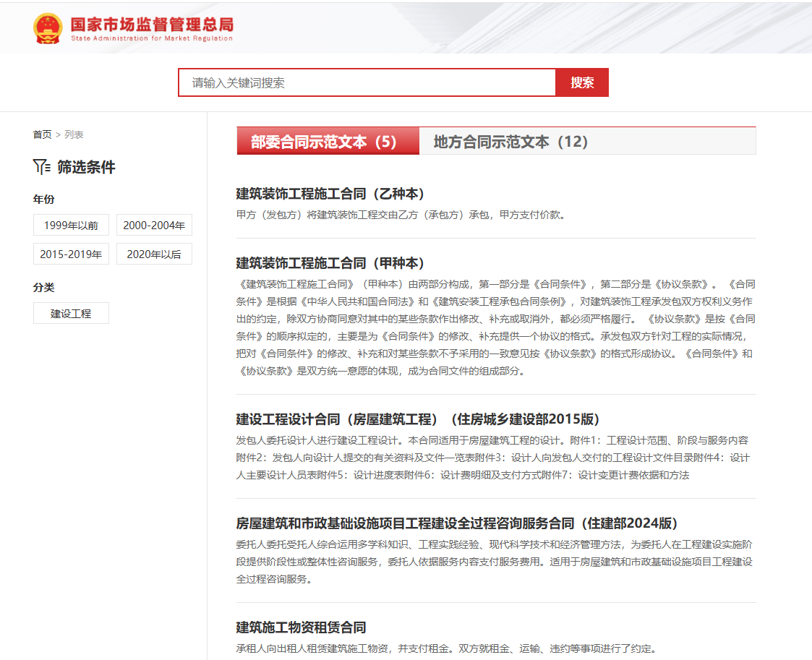Open 建筑施工物资租赁合同 contract title

[x=301, y=627]
